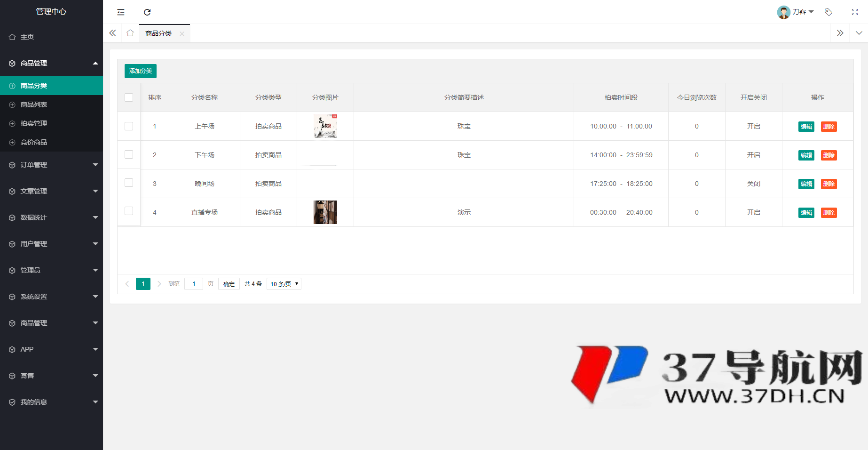Click the fullscreen icon in top right

[x=855, y=12]
